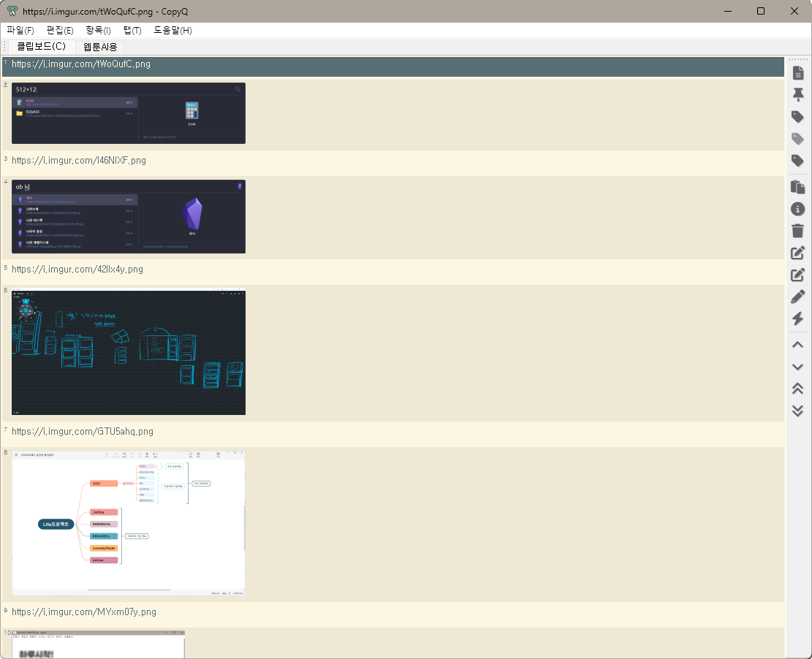The height and width of the screenshot is (659, 812).
Task: Select the dark blue sketch canvas thumbnail
Action: 129,351
